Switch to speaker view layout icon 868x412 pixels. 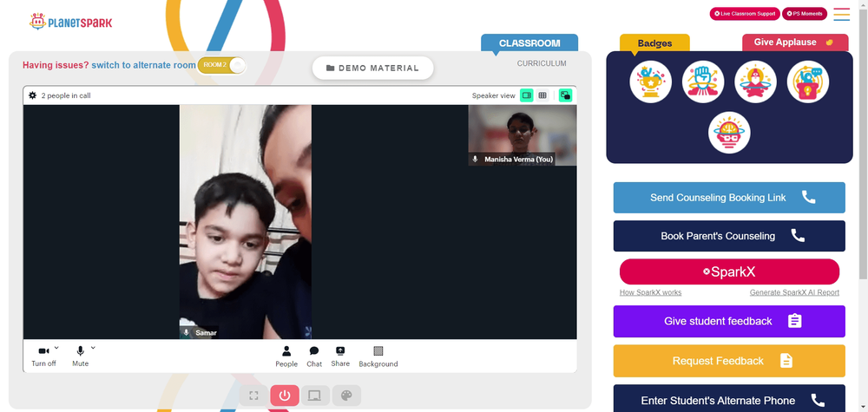[527, 95]
